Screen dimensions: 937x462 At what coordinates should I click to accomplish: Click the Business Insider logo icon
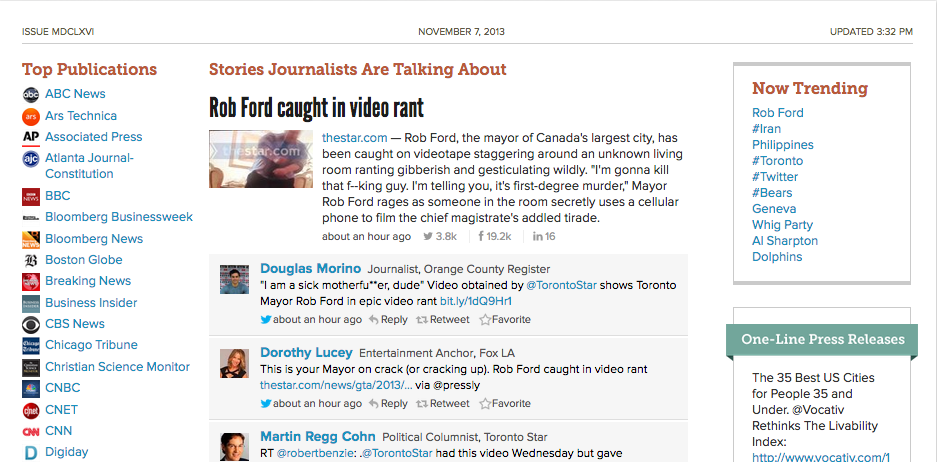[x=30, y=303]
